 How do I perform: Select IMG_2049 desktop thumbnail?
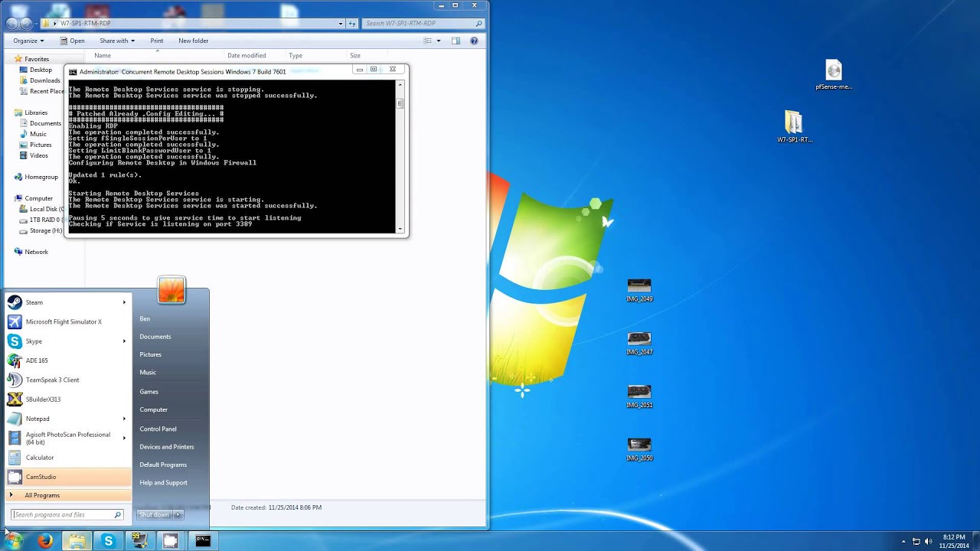639,290
